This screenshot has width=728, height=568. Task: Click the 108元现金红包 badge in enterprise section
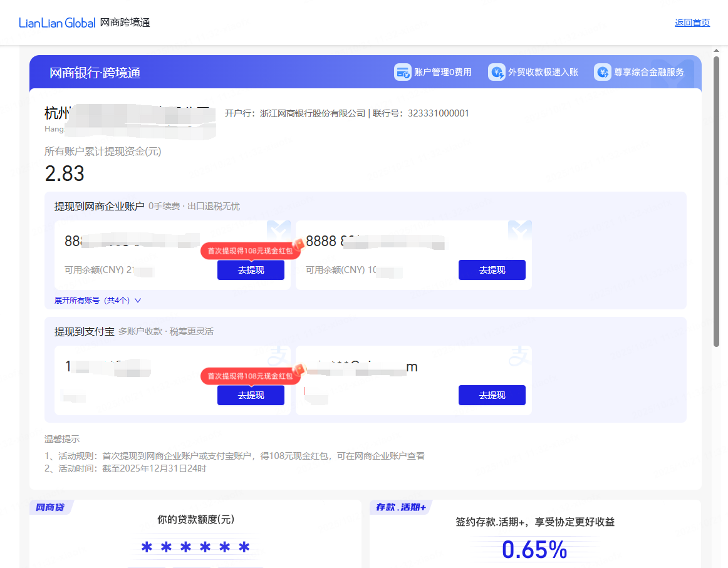pos(251,250)
